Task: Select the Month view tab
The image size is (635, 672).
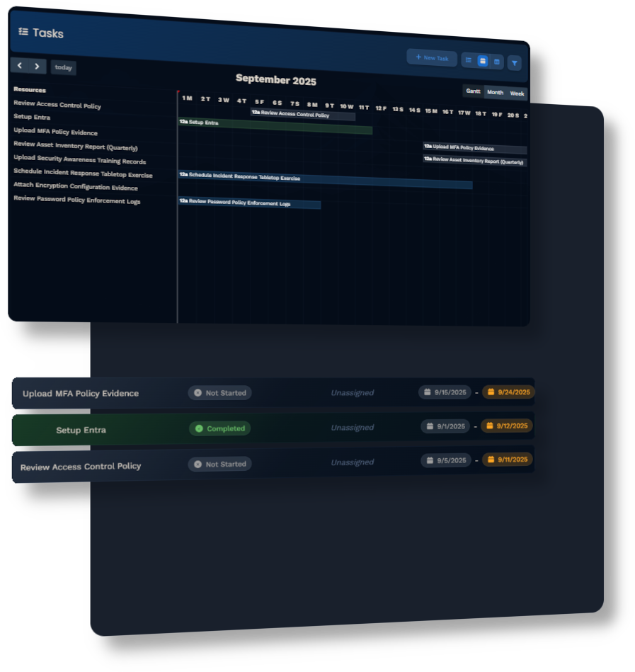Action: tap(495, 92)
